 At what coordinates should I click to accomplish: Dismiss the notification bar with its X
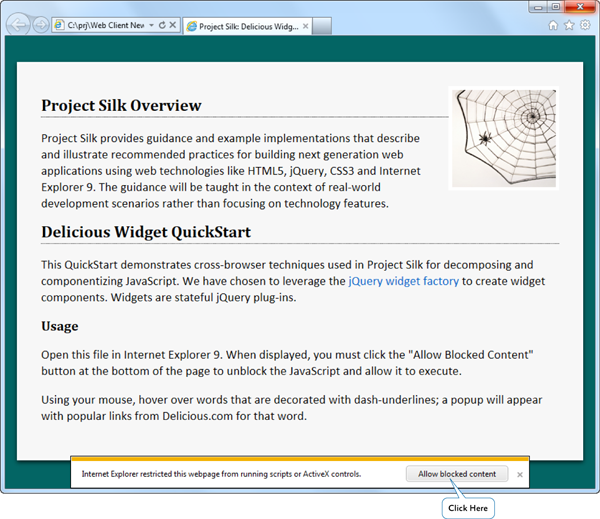coord(520,475)
